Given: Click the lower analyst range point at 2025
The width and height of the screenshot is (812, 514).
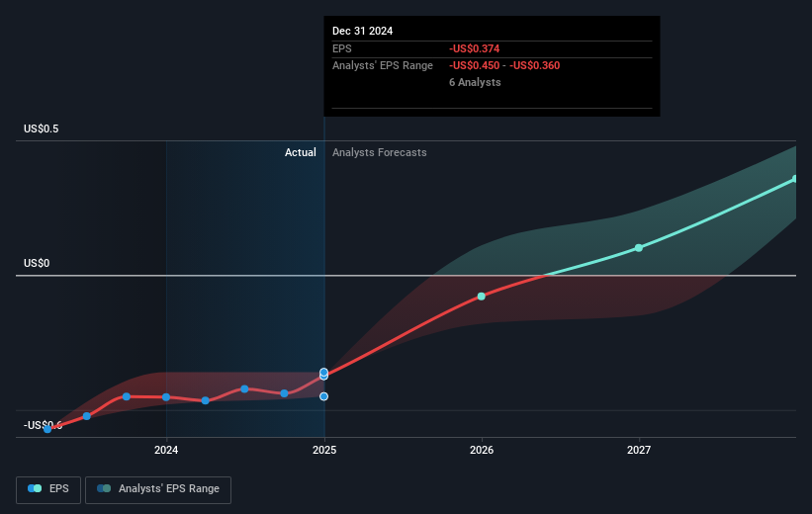Looking at the screenshot, I should pos(323,396).
